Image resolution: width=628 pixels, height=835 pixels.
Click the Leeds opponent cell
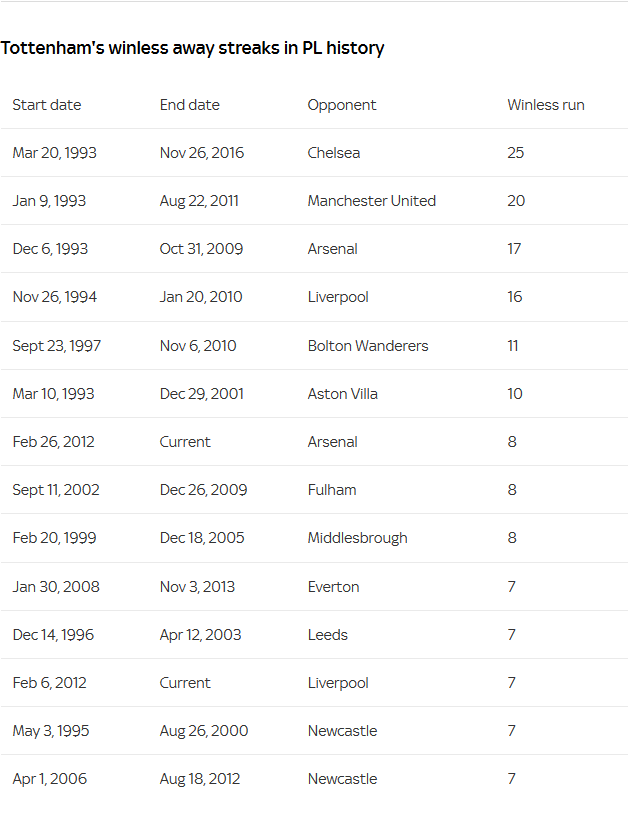328,635
